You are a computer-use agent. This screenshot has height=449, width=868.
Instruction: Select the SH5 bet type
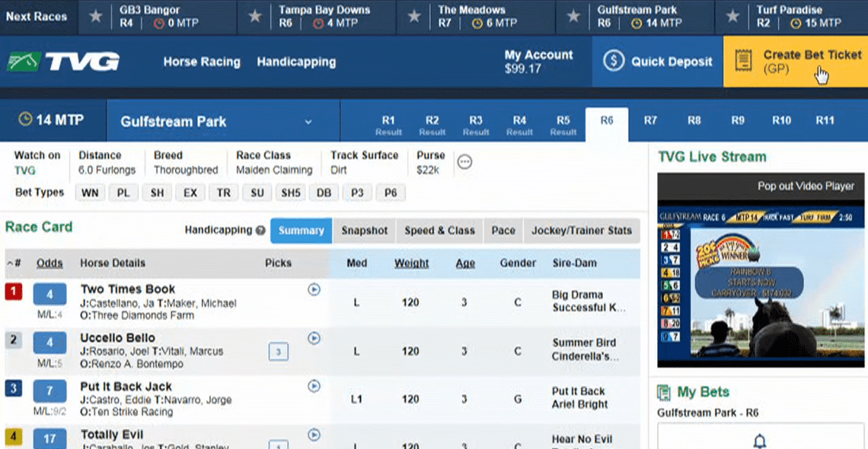point(291,193)
